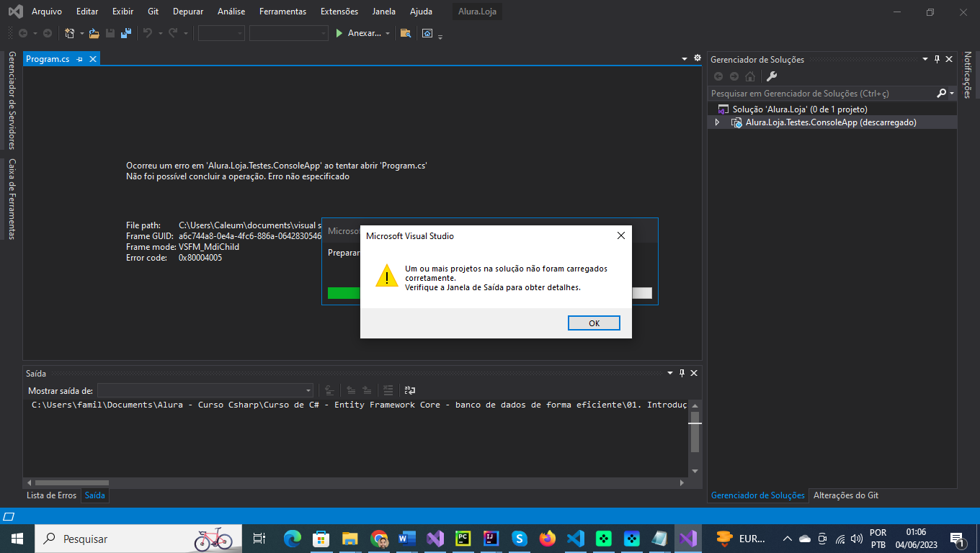Open the Notificações side tab
The width and height of the screenshot is (980, 553).
pyautogui.click(x=968, y=75)
